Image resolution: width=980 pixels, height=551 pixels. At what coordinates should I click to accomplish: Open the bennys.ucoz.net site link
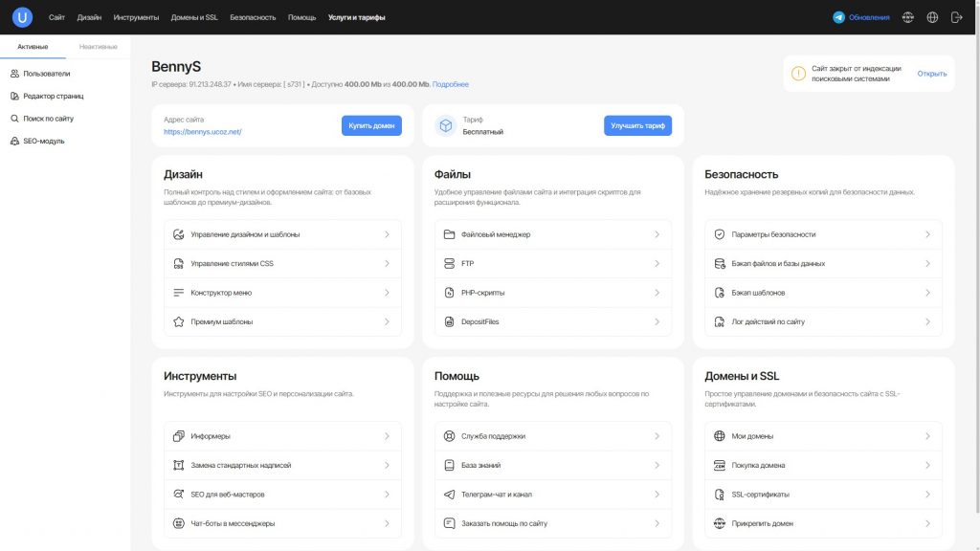202,132
